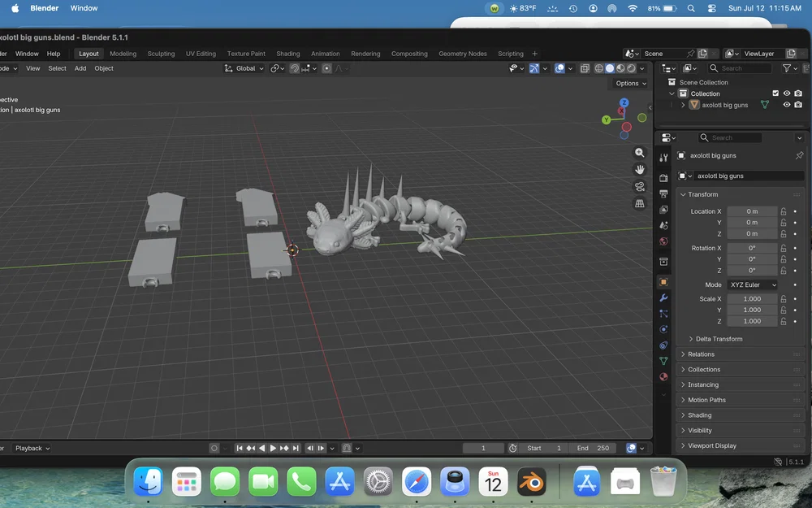Viewport: 812px width, 508px height.
Task: Select rendered viewport shading
Action: tap(631, 68)
